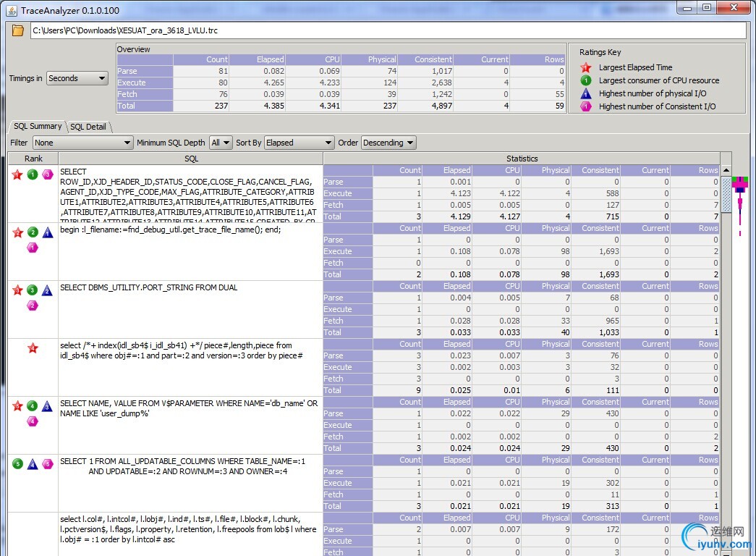Maximize the TraceAnalyzer window

706,8
